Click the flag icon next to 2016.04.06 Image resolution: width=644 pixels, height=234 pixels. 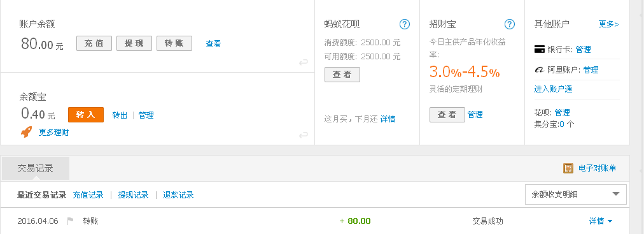[x=70, y=221]
